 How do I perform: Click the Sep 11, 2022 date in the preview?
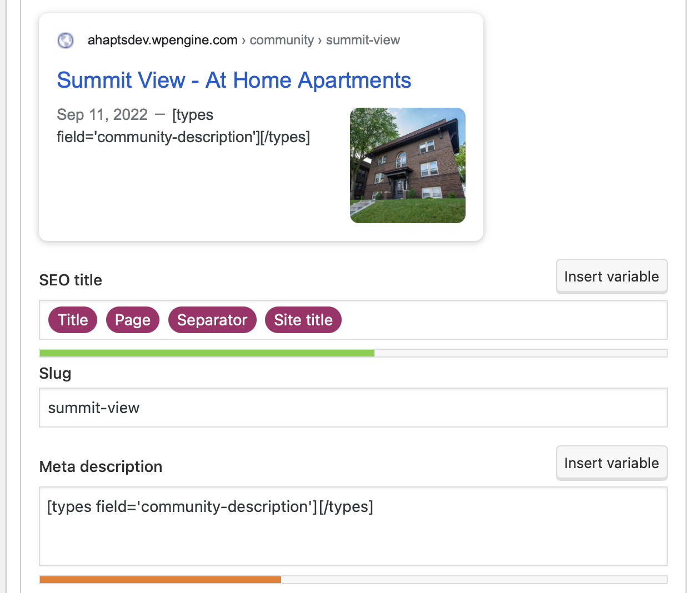click(x=102, y=115)
